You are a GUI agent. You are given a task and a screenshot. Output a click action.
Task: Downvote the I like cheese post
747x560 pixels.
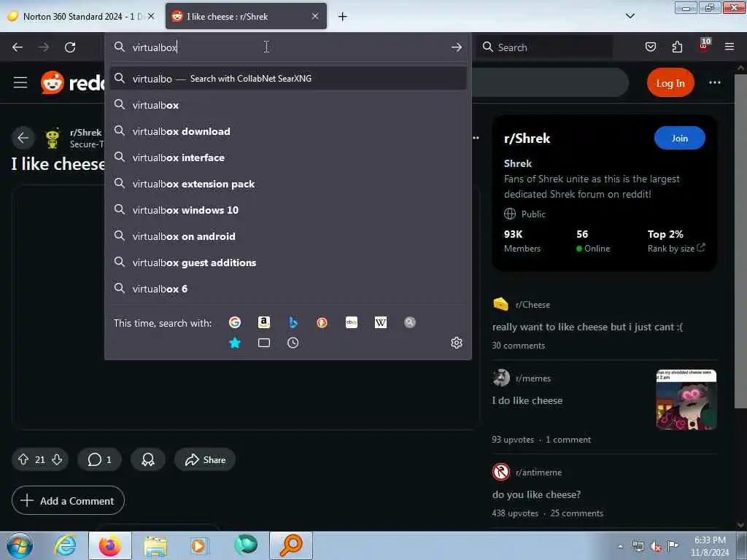[57, 459]
